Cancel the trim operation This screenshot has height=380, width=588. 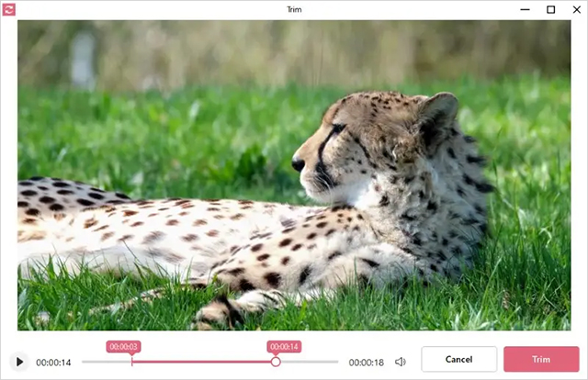coord(459,359)
